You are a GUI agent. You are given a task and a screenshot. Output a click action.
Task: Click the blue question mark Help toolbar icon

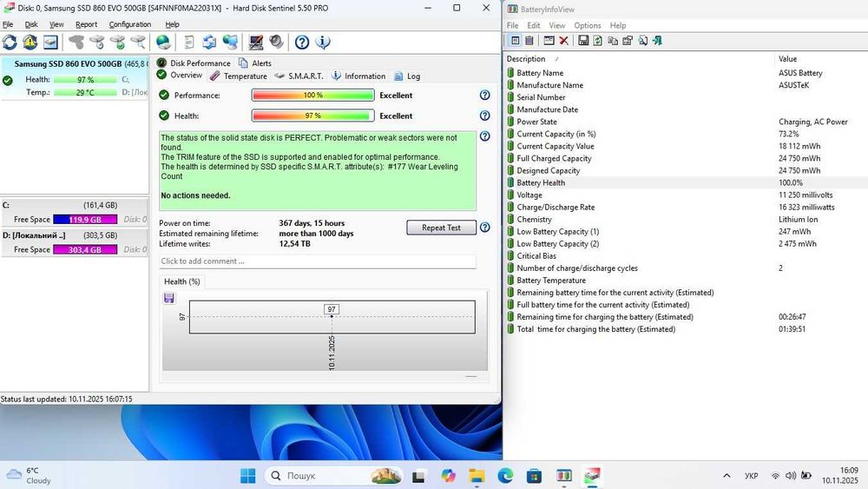pos(302,42)
